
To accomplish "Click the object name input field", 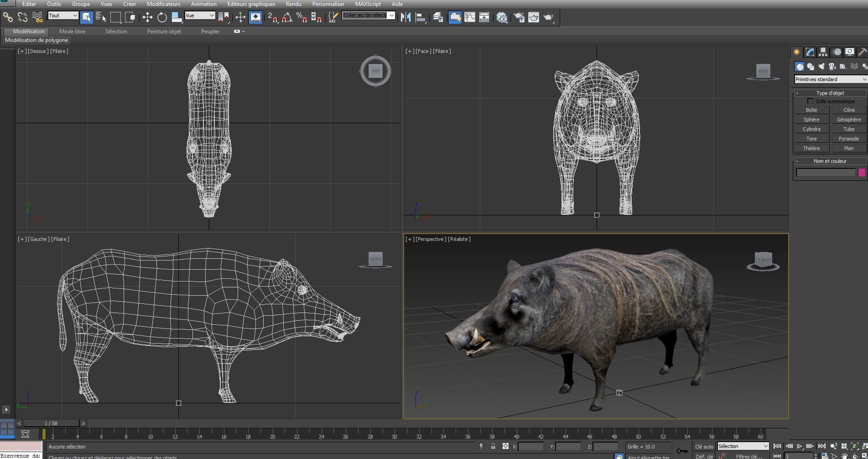I will coord(826,172).
